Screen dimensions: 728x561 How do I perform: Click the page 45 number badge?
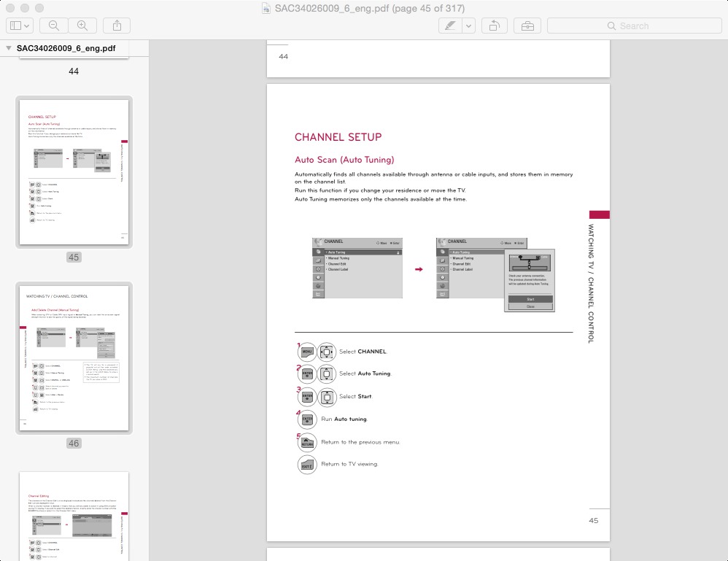coord(74,257)
